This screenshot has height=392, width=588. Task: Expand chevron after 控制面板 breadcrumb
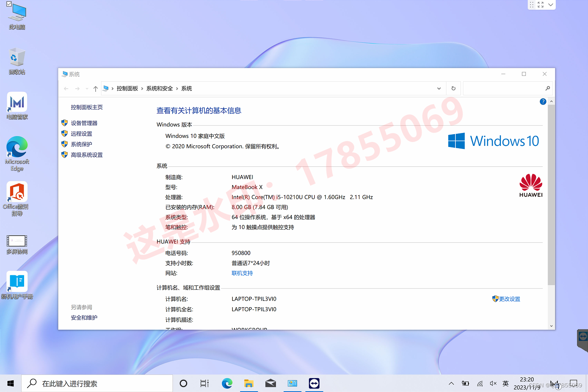pos(142,89)
